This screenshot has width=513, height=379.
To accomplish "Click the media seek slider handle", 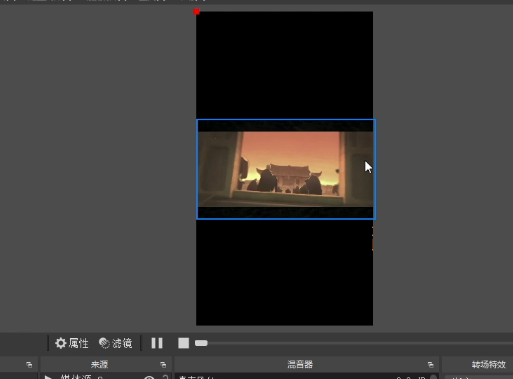I will (x=201, y=343).
